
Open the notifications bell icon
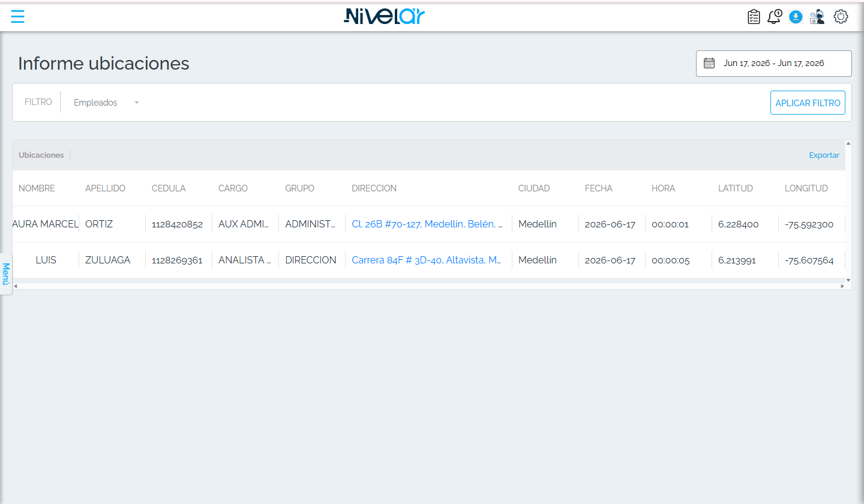click(775, 17)
